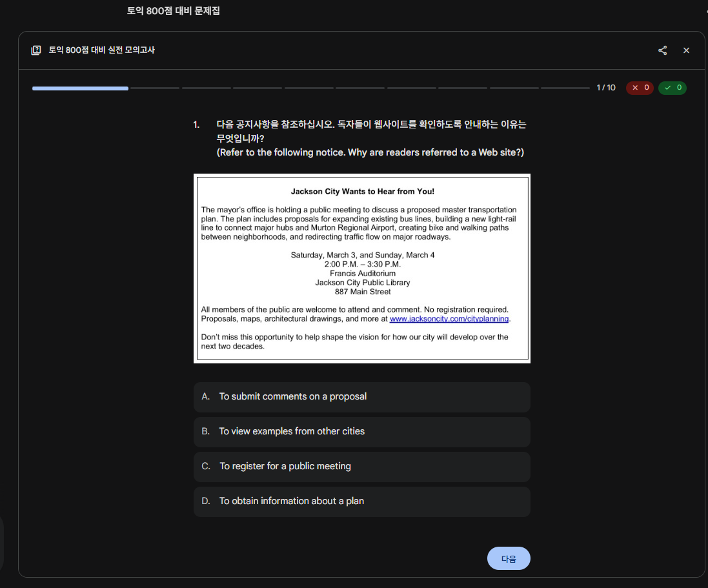Click the 다음 next button
Image resolution: width=708 pixels, height=588 pixels.
click(x=509, y=558)
